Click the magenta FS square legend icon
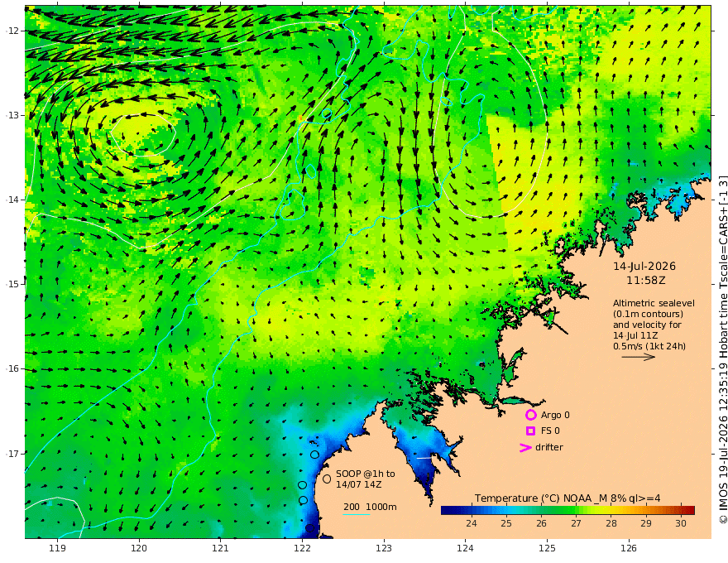Viewport: 728px width, 563px height. 530,431
